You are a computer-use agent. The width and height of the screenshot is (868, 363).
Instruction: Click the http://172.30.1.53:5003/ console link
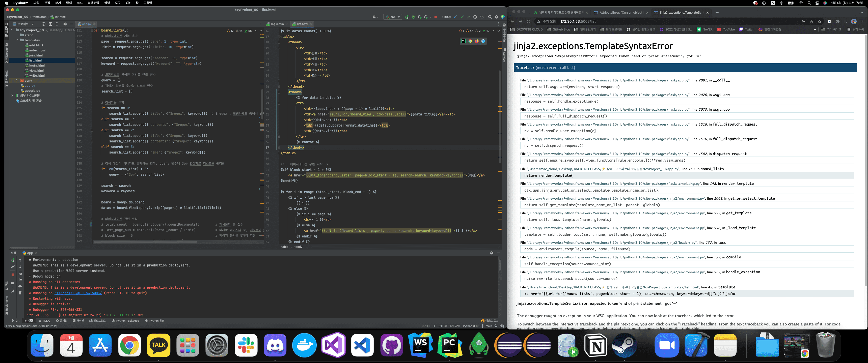pyautogui.click(x=78, y=293)
